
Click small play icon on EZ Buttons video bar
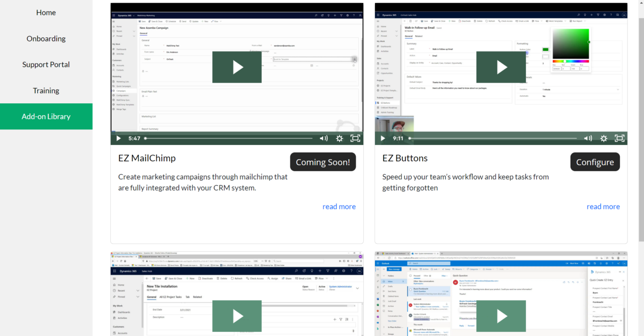(383, 138)
